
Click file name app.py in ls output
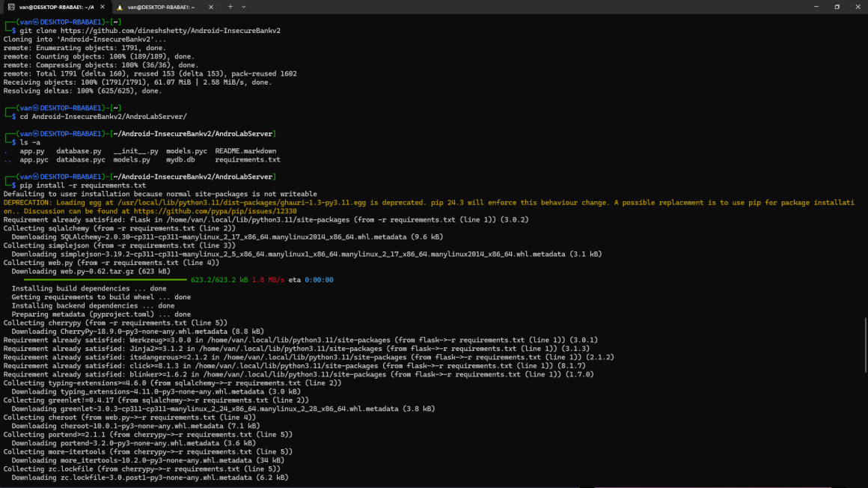[32, 150]
